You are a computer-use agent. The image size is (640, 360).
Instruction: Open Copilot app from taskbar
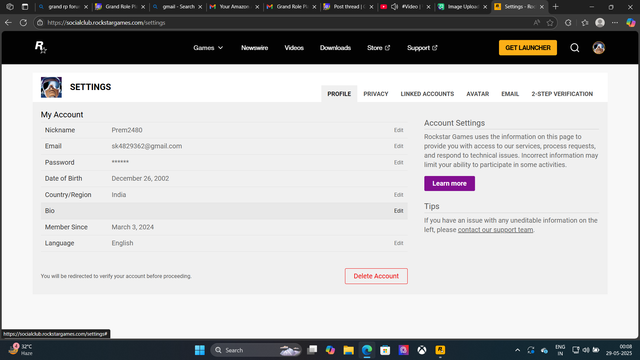(x=330, y=350)
